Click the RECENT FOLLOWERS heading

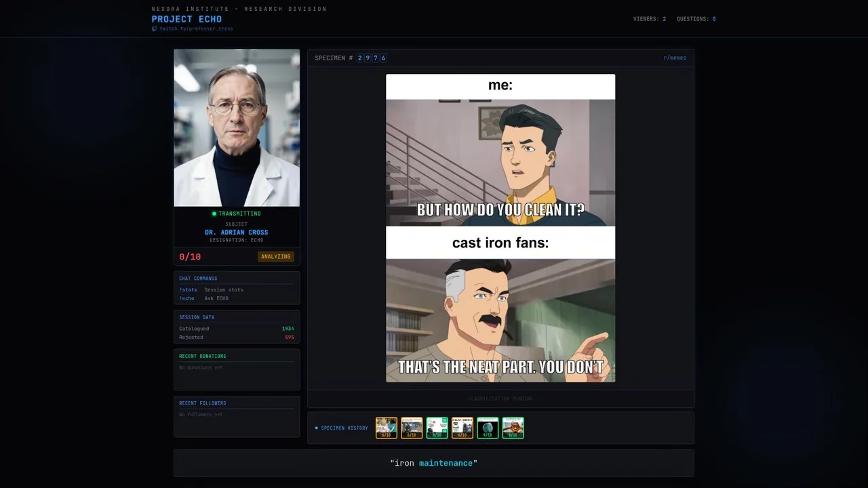203,403
